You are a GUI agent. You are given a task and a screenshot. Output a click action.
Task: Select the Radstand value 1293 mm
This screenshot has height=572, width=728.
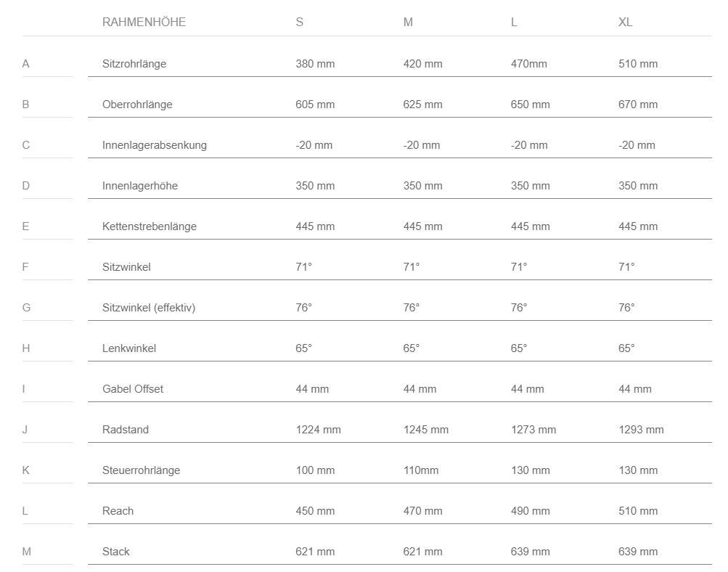[x=641, y=430]
